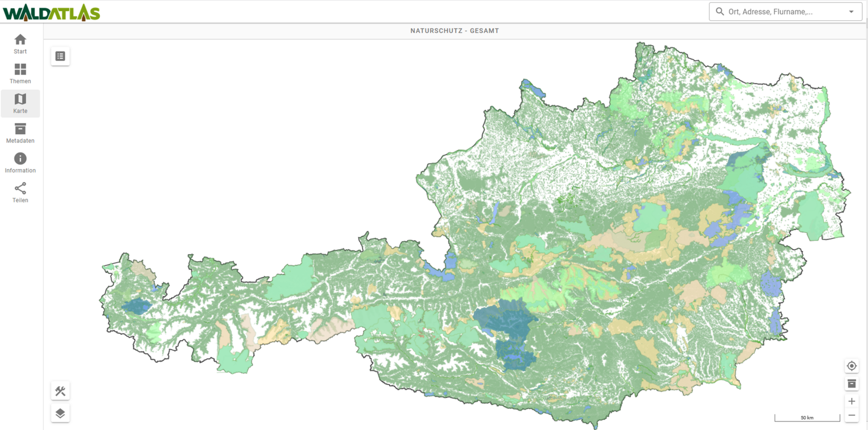The height and width of the screenshot is (430, 868).
Task: Go to the Start home page
Action: (x=20, y=44)
